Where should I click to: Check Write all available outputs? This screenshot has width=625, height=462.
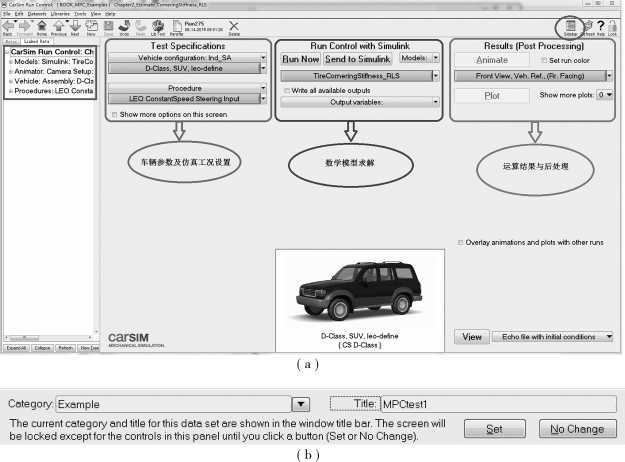(287, 91)
